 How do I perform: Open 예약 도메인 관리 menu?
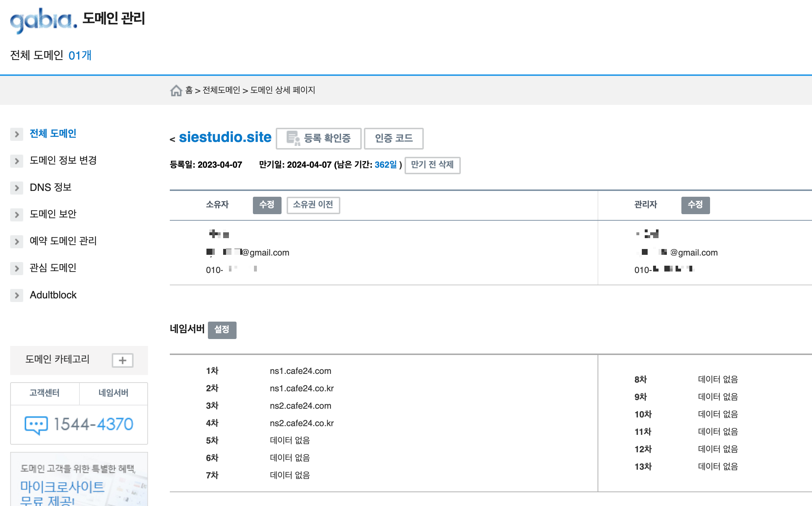[x=63, y=241]
